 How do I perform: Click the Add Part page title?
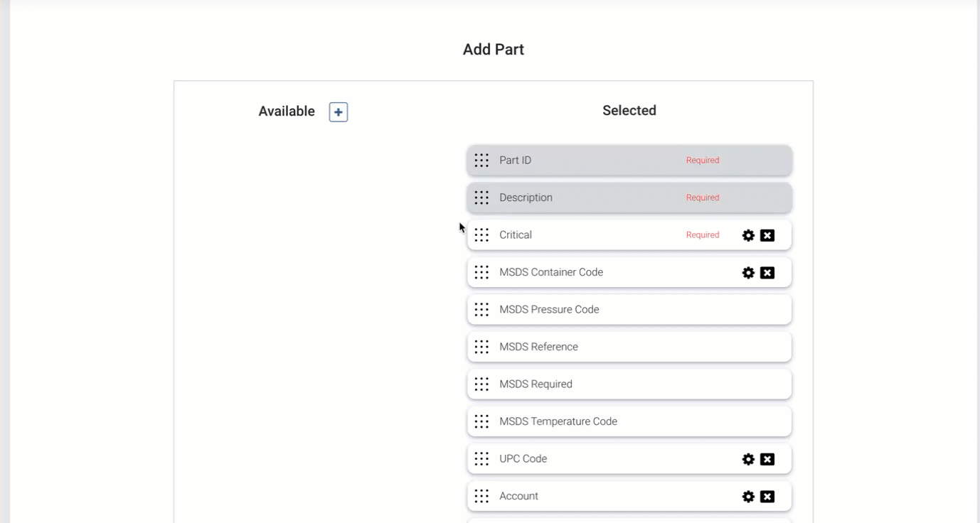[493, 50]
